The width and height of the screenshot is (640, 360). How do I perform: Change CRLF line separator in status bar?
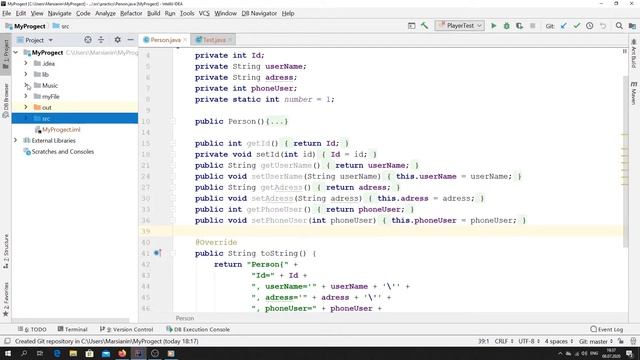point(504,341)
